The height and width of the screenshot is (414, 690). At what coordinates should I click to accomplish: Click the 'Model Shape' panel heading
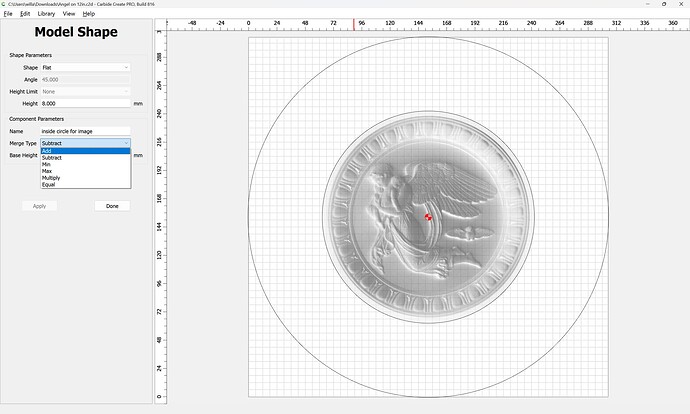coord(76,32)
